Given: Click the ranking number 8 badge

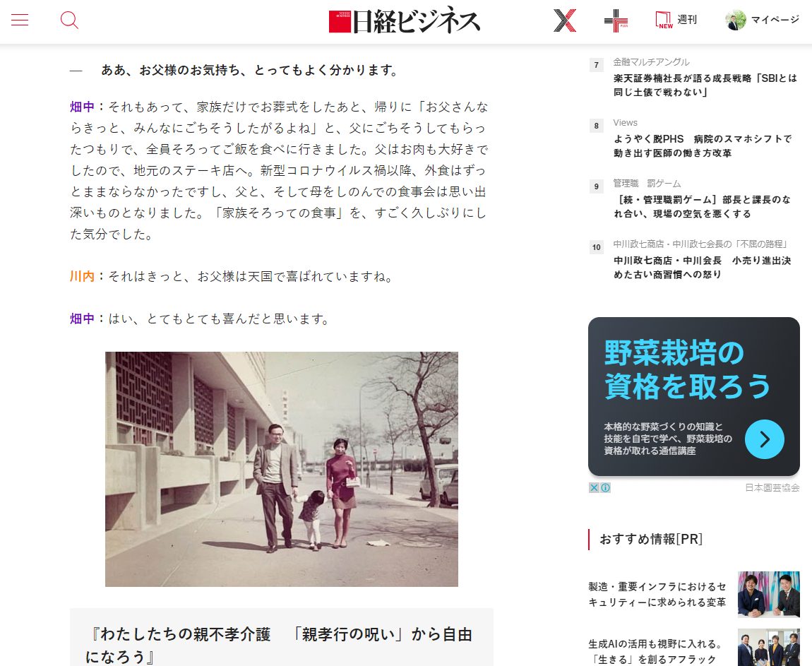Looking at the screenshot, I should (x=596, y=126).
